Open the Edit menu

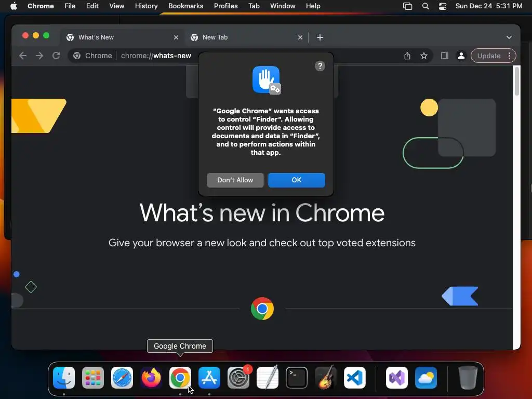92,6
